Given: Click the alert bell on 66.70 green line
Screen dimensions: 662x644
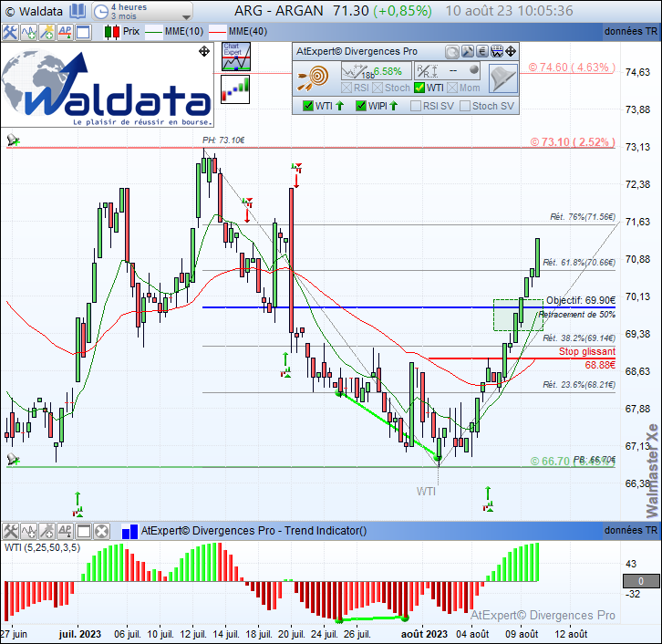Looking at the screenshot, I should [13, 459].
